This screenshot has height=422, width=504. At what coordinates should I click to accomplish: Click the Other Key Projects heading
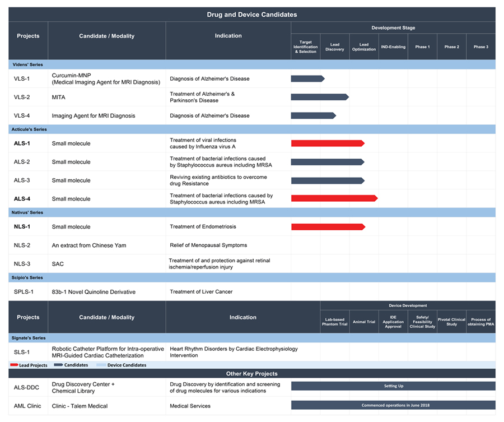(252, 373)
